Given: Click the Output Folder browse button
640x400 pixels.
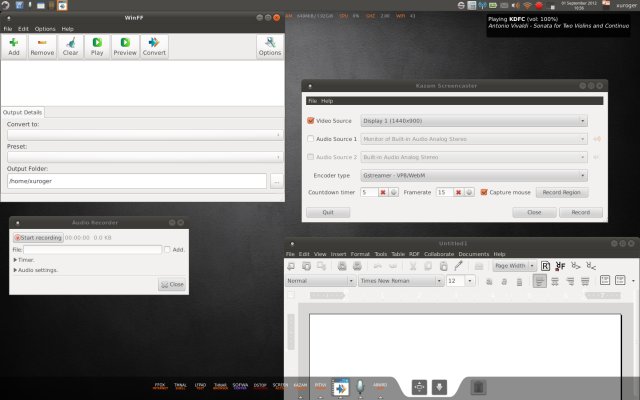Looking at the screenshot, I should coord(276,181).
